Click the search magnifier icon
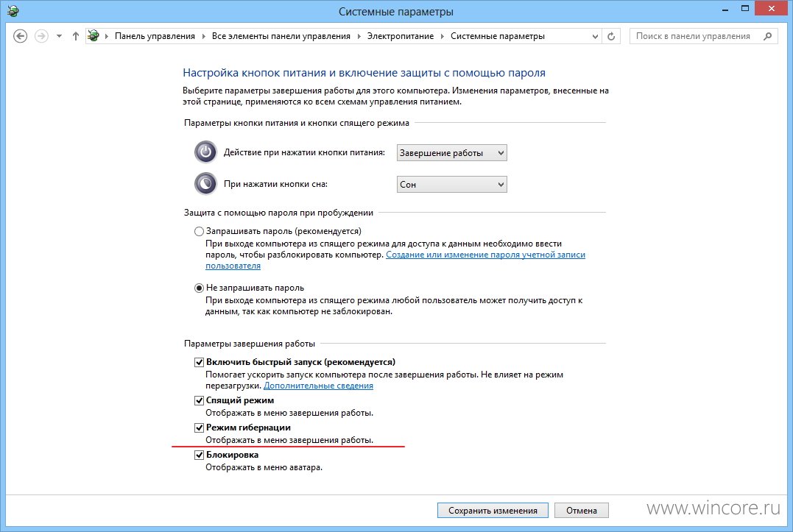793x532 pixels. pos(768,36)
